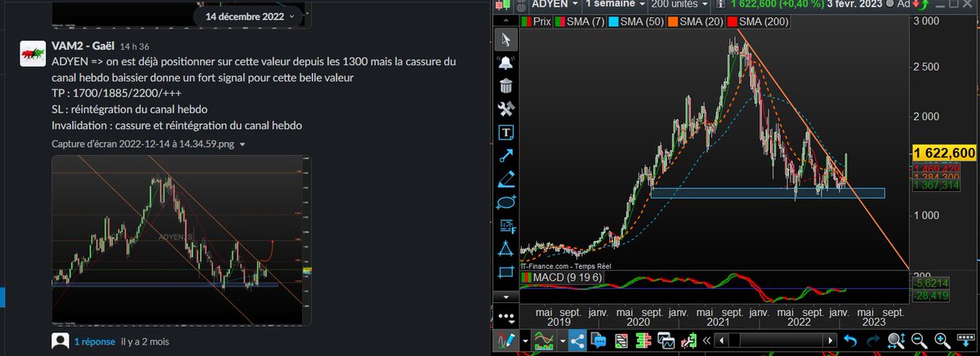Click the drawing mode pencil-chart icon

point(505,340)
